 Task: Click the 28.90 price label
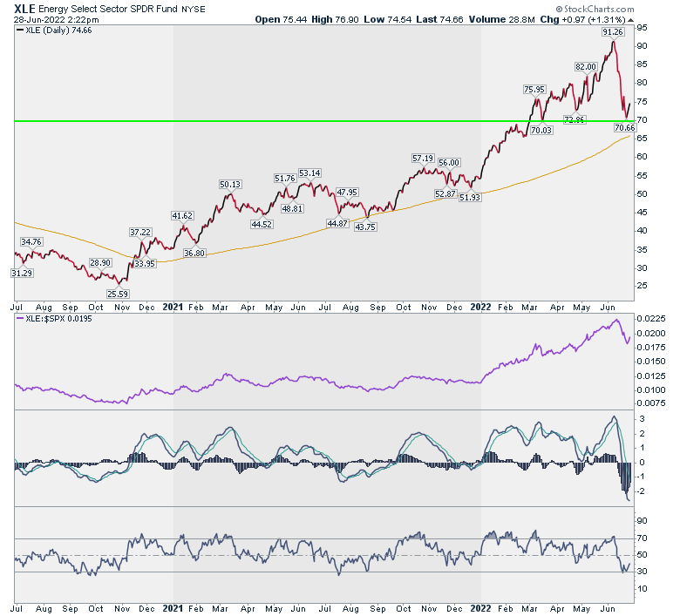100,263
